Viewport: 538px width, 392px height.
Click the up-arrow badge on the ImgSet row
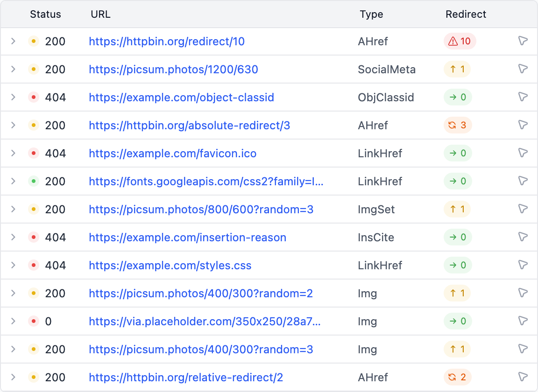(x=457, y=209)
